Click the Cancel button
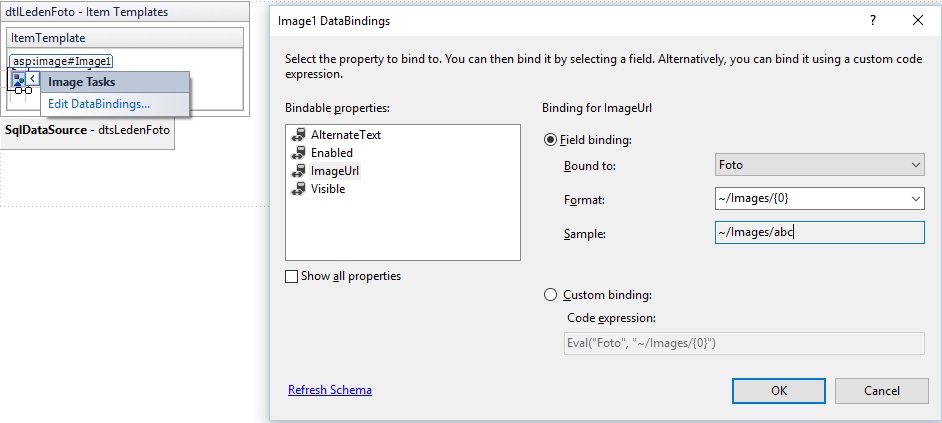This screenshot has width=942, height=423. click(882, 391)
